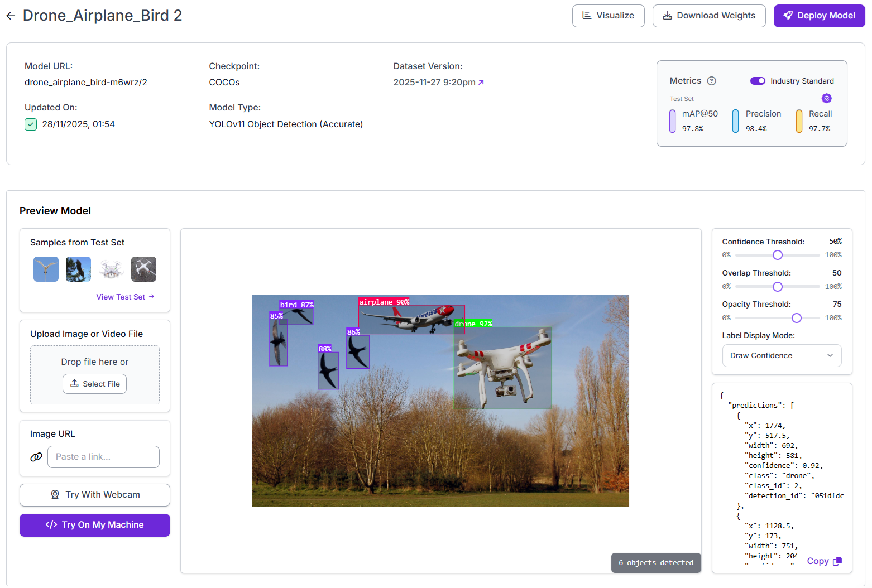This screenshot has height=588, width=872.
Task: Copy the predictions JSON
Action: click(x=824, y=561)
